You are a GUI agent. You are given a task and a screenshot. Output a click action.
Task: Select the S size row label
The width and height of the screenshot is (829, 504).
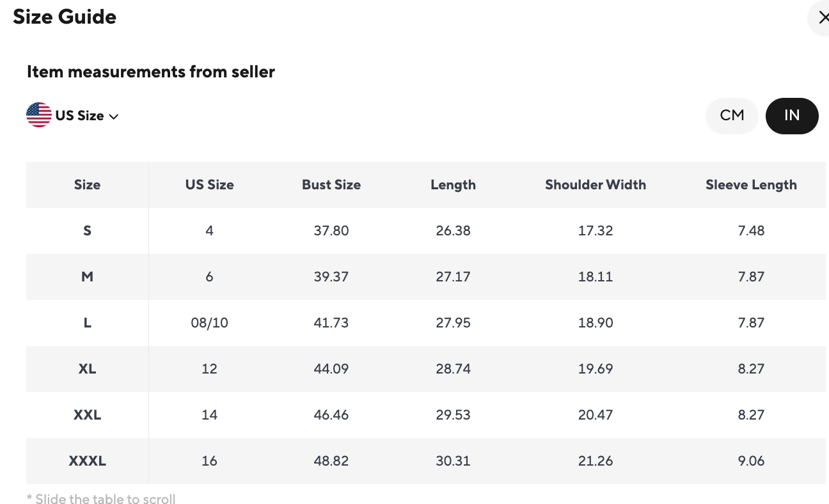[x=87, y=231]
